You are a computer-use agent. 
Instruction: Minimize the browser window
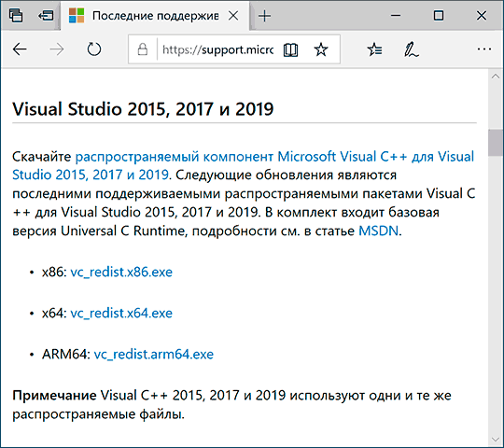click(x=396, y=16)
